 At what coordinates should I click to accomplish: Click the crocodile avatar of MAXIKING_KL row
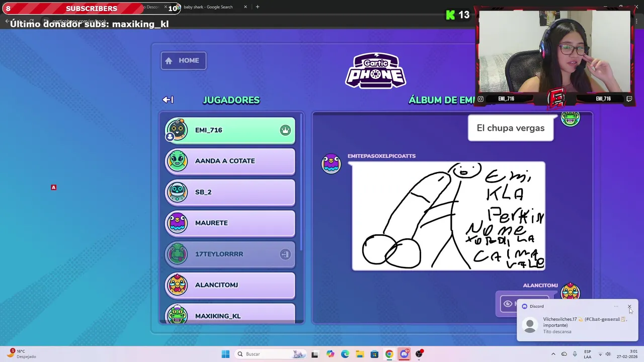point(177,315)
